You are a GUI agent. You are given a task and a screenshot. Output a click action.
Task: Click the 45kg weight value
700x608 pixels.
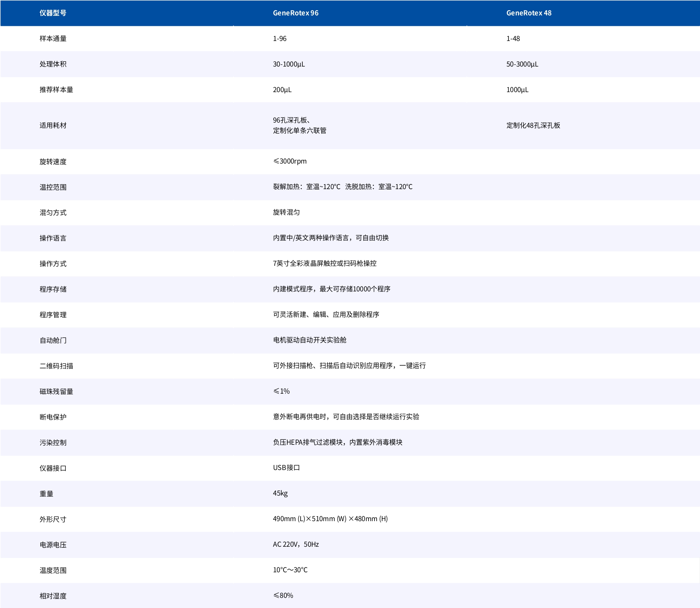click(280, 493)
